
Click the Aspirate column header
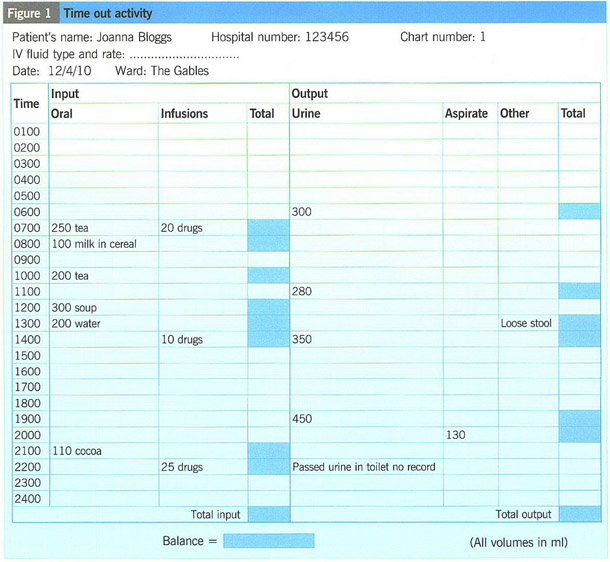pos(466,114)
